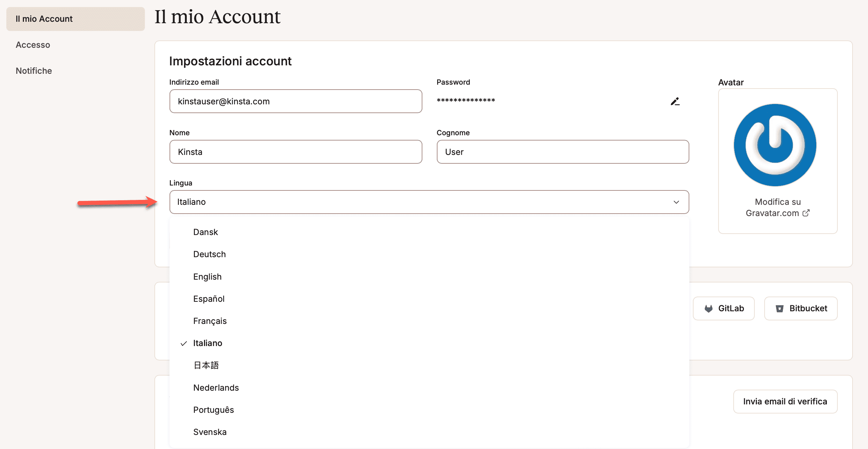
Task: Choose Deutsch in the language list
Action: pyautogui.click(x=210, y=254)
